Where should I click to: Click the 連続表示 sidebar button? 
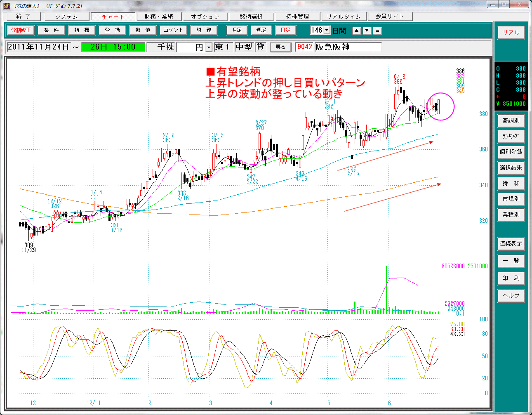[x=511, y=243]
